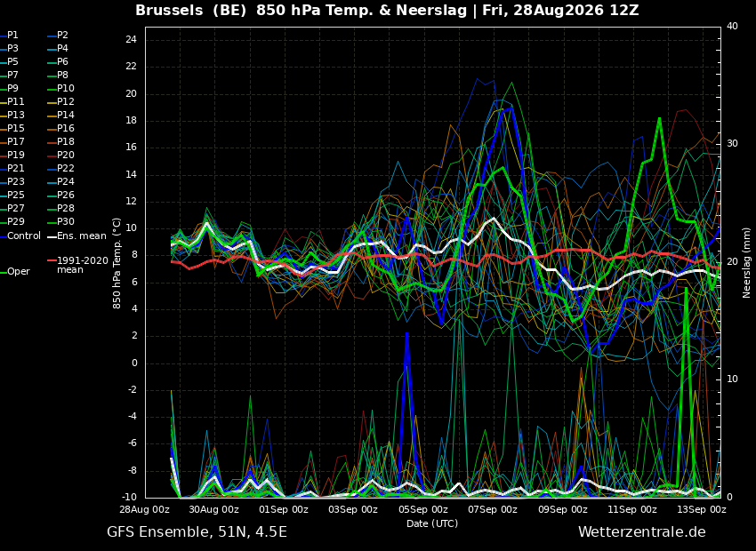Click the 24 temperature axis tick label
The image size is (756, 551).
click(131, 39)
